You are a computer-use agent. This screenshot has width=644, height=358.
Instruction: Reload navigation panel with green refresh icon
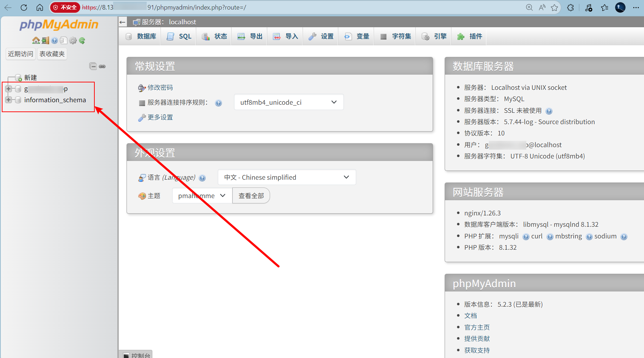click(82, 40)
